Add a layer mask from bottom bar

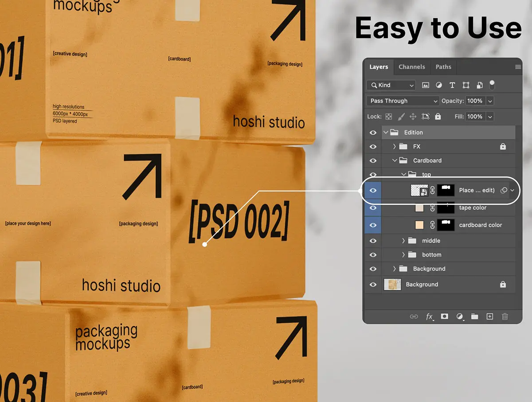point(444,316)
